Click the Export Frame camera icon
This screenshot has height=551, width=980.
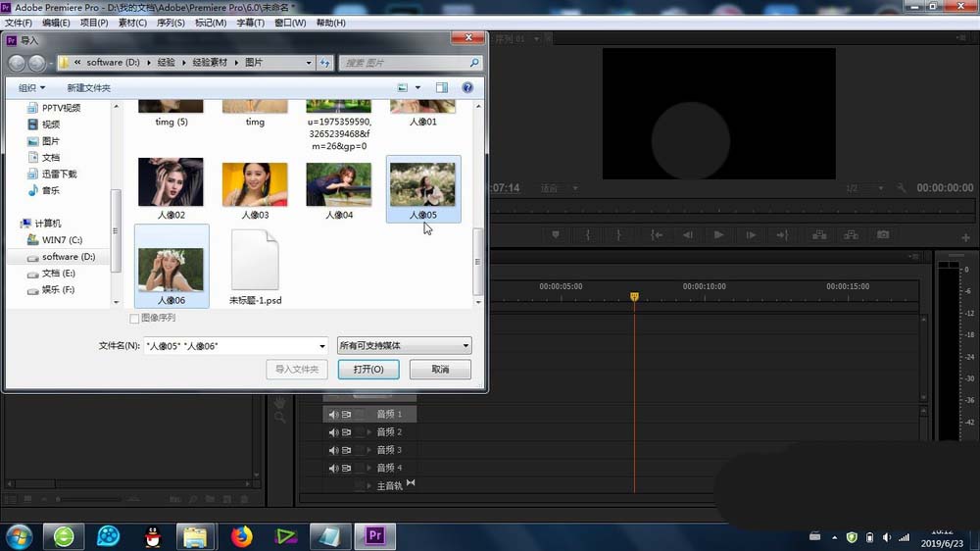[x=883, y=235]
